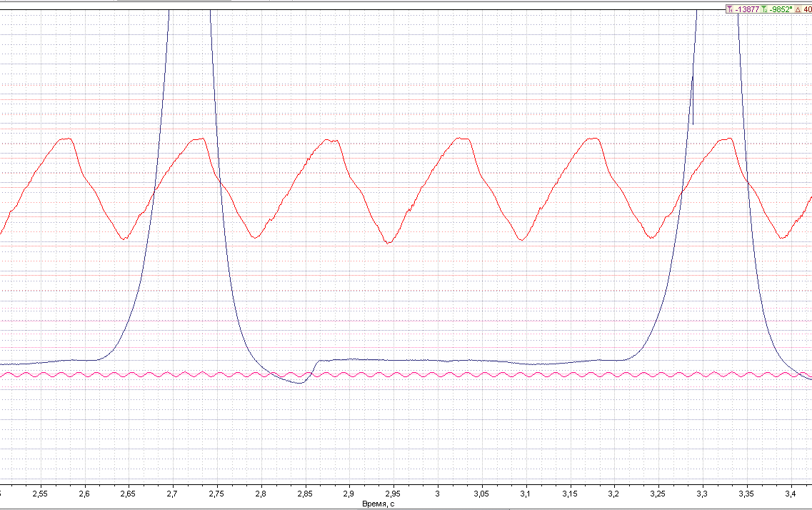Click the 2,8 time axis tick label
This screenshot has width=812, height=510.
point(261,494)
